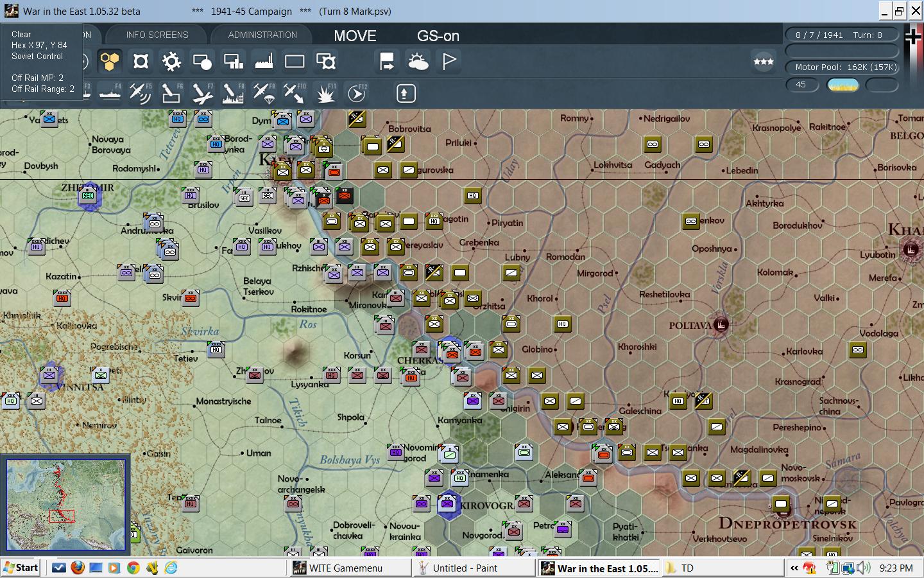Viewport: 924px width, 578px height.
Task: Click the MOVE mode label
Action: [355, 36]
